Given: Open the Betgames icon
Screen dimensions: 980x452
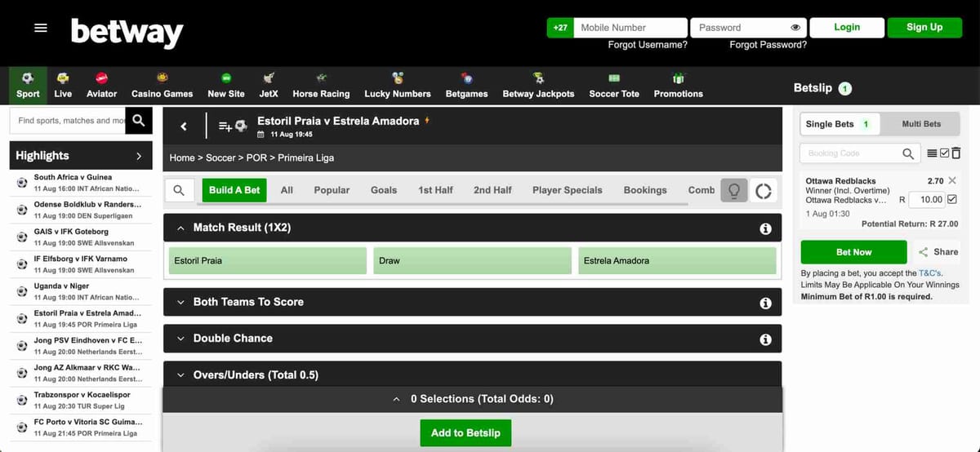Looking at the screenshot, I should [466, 78].
